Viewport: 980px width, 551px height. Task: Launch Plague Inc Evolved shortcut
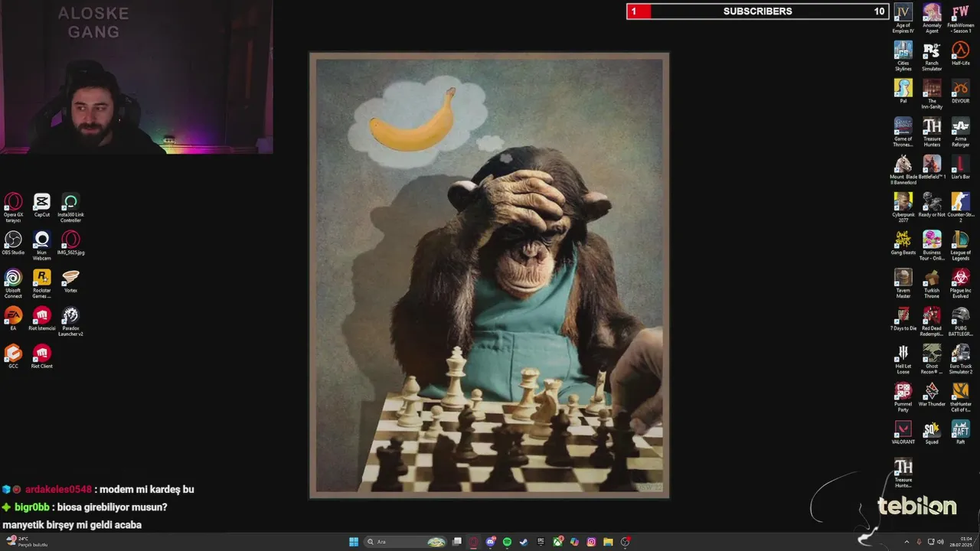click(960, 283)
